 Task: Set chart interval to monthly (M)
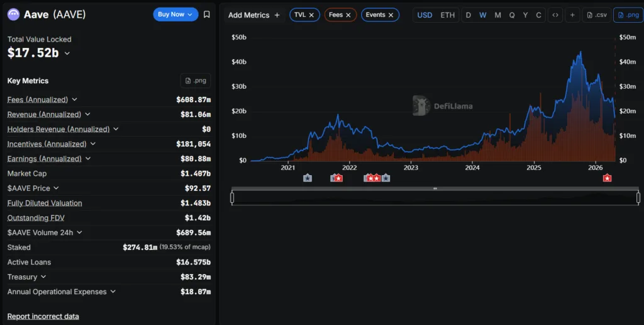pos(498,15)
